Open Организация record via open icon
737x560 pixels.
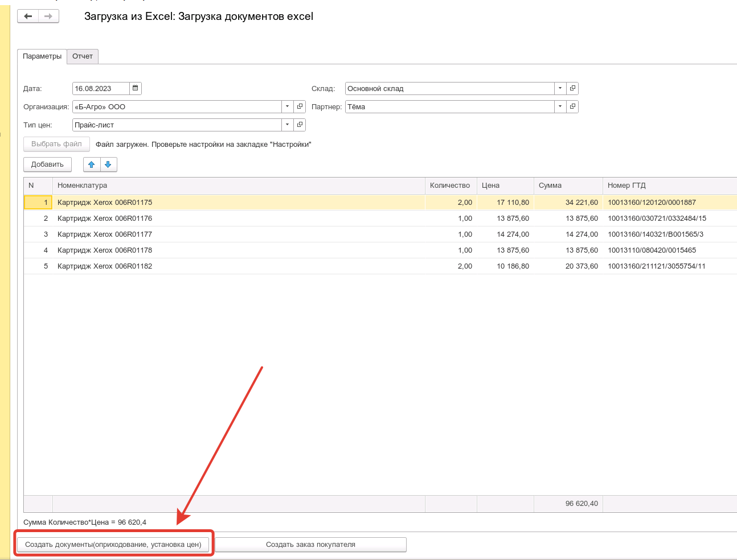[x=300, y=106]
